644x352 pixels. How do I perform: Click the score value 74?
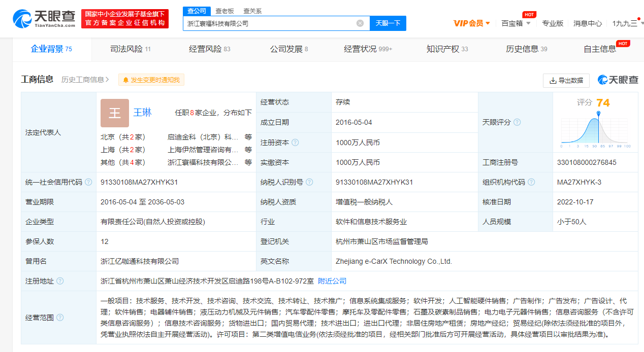[603, 102]
